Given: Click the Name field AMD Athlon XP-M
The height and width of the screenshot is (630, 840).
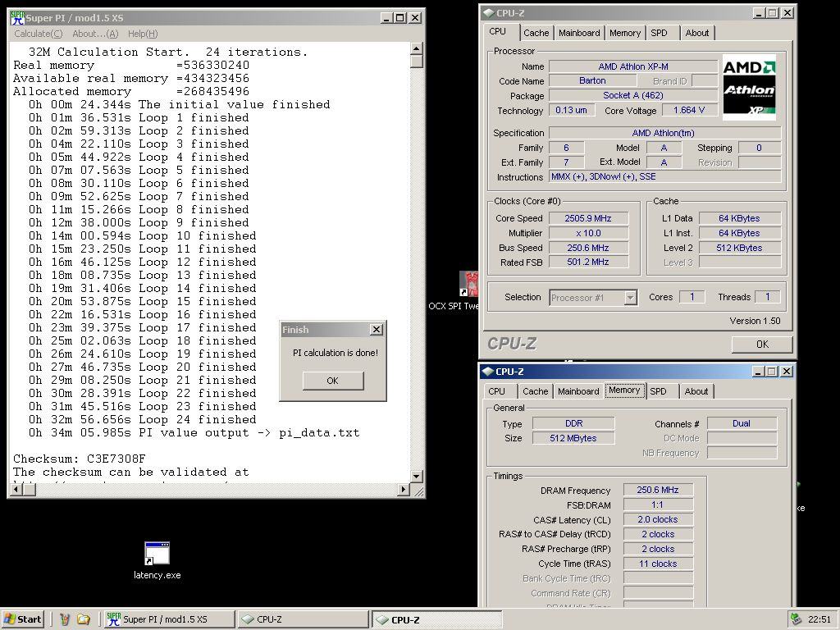Looking at the screenshot, I should click(x=633, y=66).
